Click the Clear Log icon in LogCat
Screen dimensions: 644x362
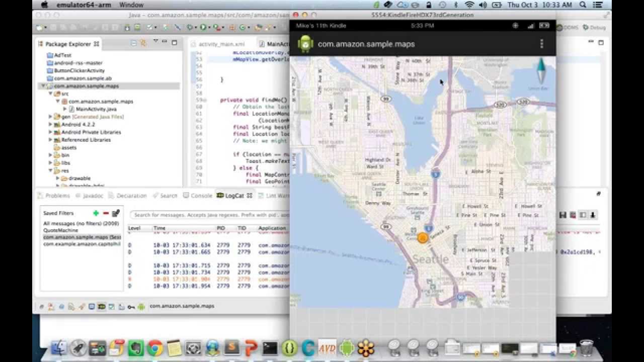coord(573,215)
